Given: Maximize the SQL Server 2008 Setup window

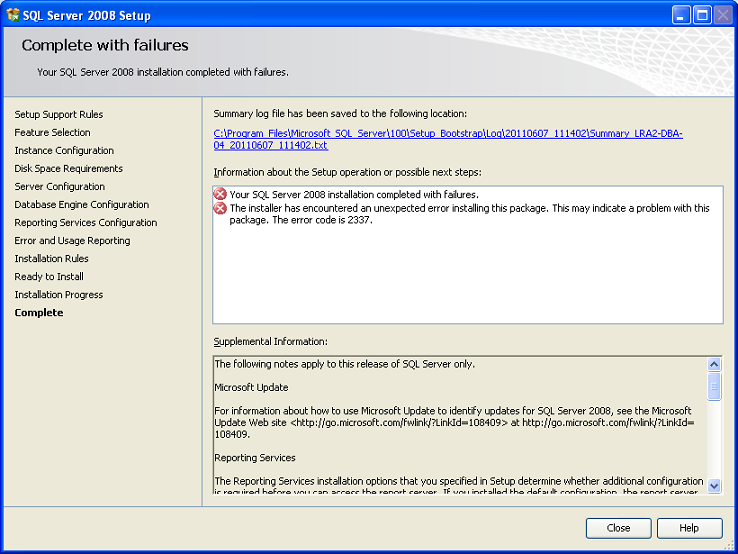Looking at the screenshot, I should [702, 15].
